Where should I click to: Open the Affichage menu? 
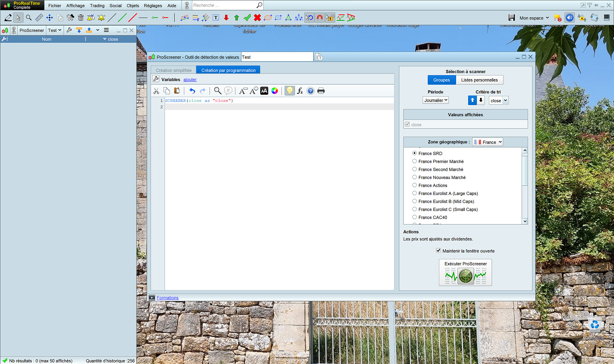coord(76,6)
